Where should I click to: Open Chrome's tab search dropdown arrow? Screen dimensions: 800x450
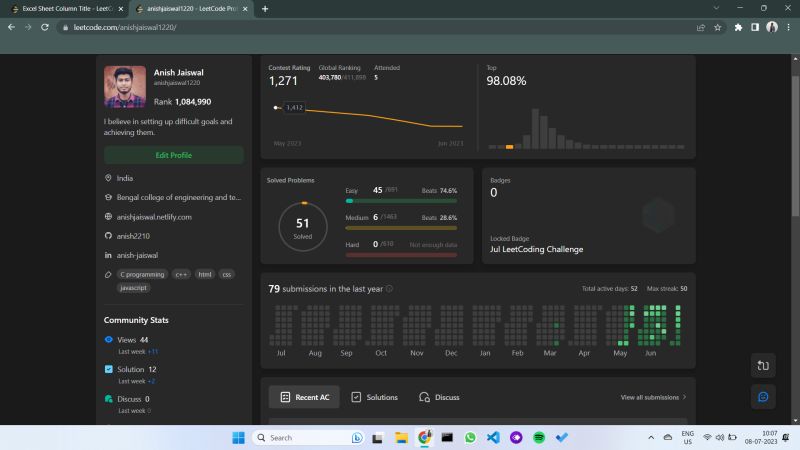(x=717, y=8)
